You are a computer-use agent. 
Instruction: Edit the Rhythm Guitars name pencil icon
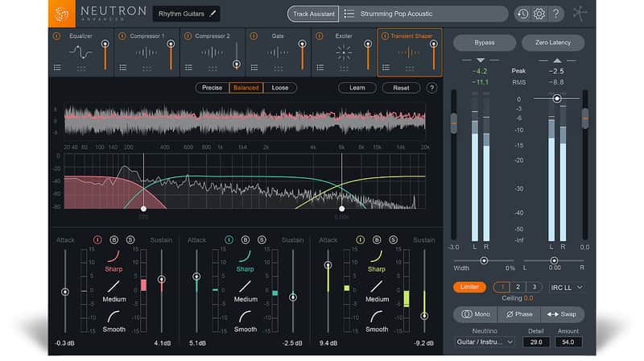pos(213,14)
